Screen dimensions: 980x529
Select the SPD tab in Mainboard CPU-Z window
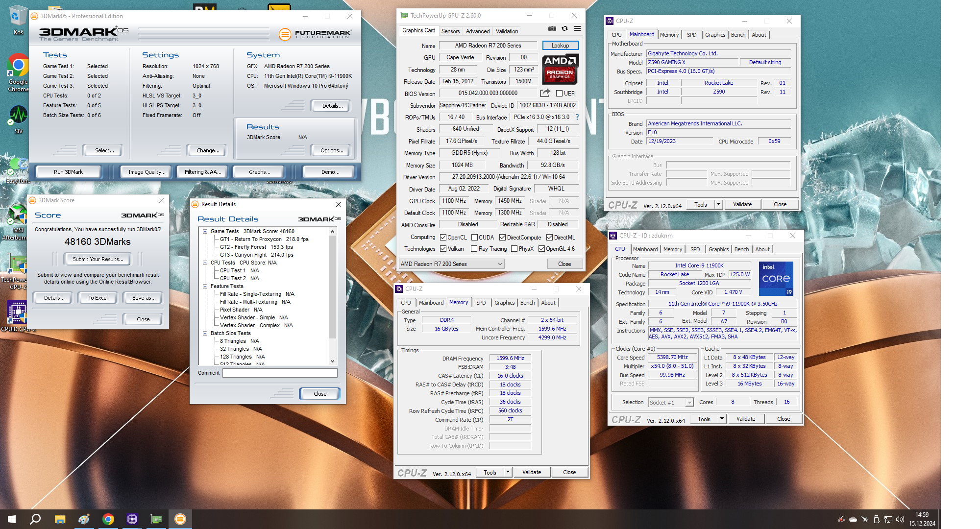coord(691,35)
